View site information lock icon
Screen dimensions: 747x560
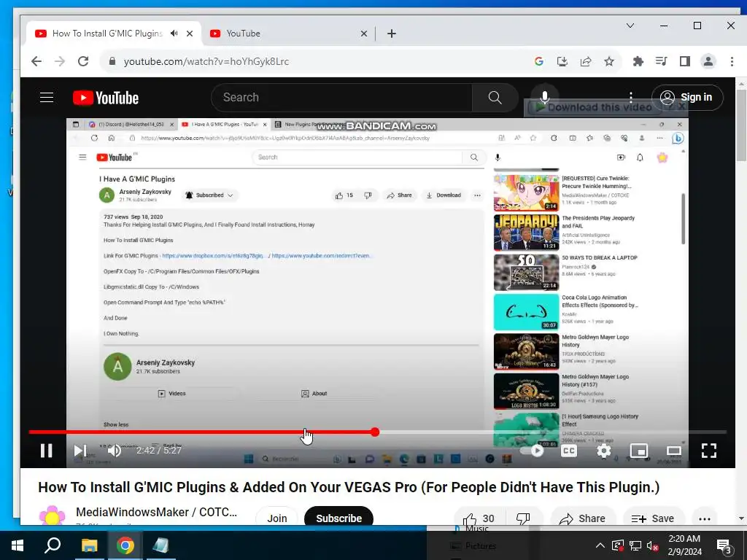pyautogui.click(x=112, y=61)
